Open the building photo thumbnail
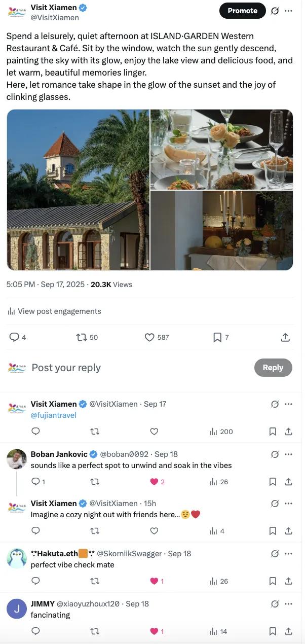This screenshot has width=305, height=644. [x=78, y=190]
